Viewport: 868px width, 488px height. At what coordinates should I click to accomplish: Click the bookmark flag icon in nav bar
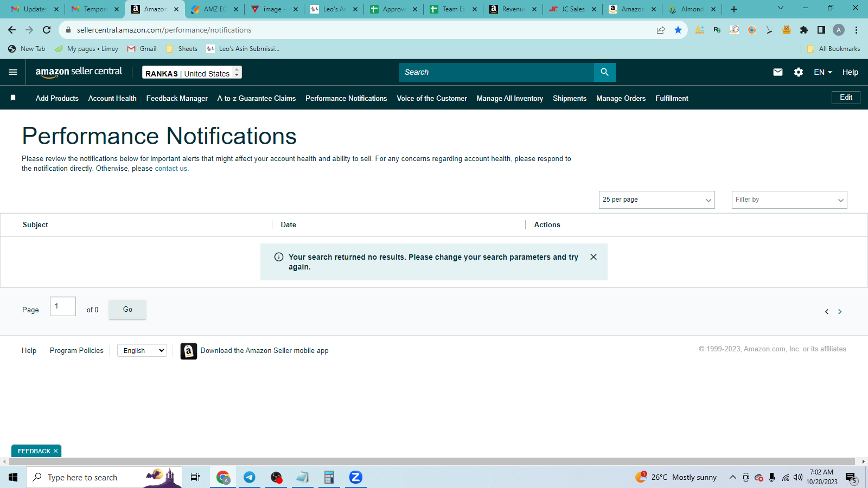(13, 98)
